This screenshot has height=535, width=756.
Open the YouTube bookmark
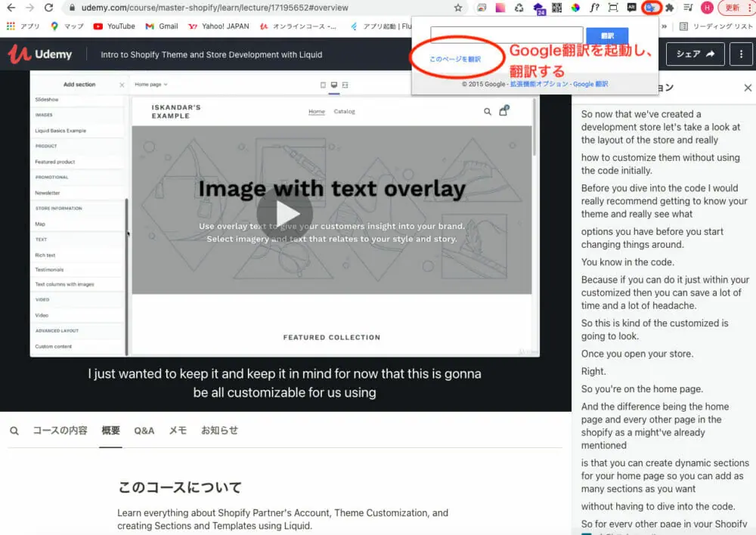tap(114, 26)
